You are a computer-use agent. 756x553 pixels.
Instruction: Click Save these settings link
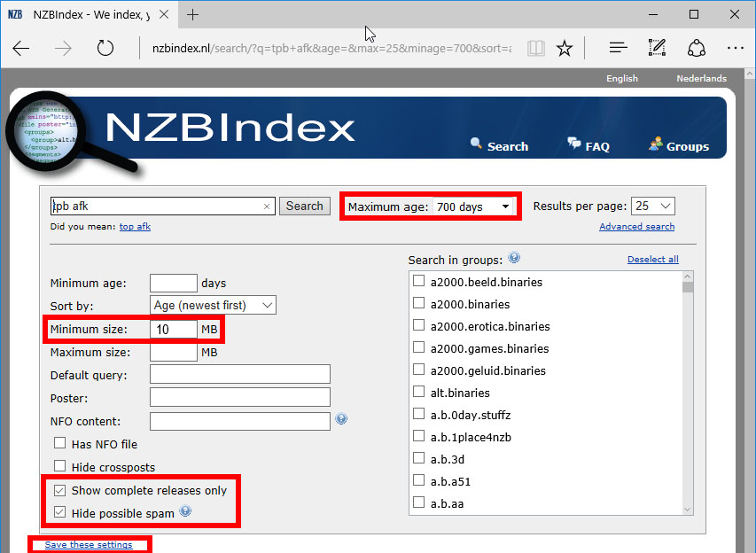[89, 544]
